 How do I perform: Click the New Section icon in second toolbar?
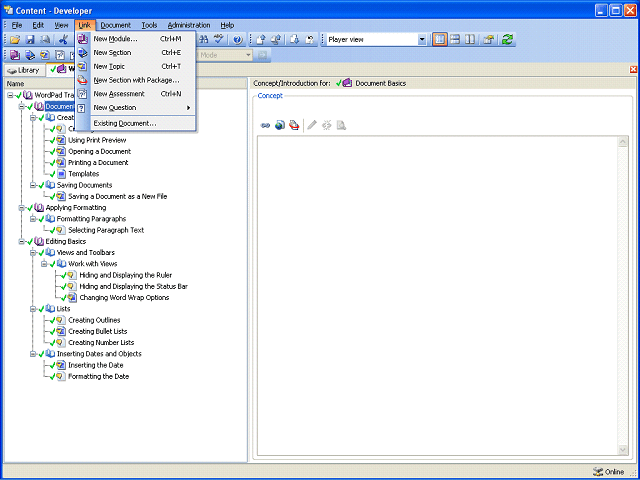pos(30,55)
